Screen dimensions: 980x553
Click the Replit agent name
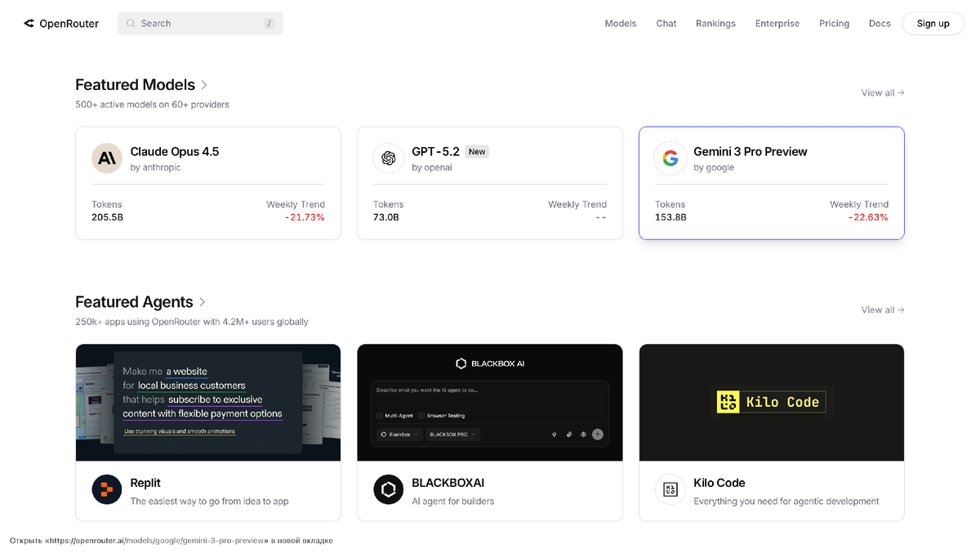pyautogui.click(x=145, y=483)
